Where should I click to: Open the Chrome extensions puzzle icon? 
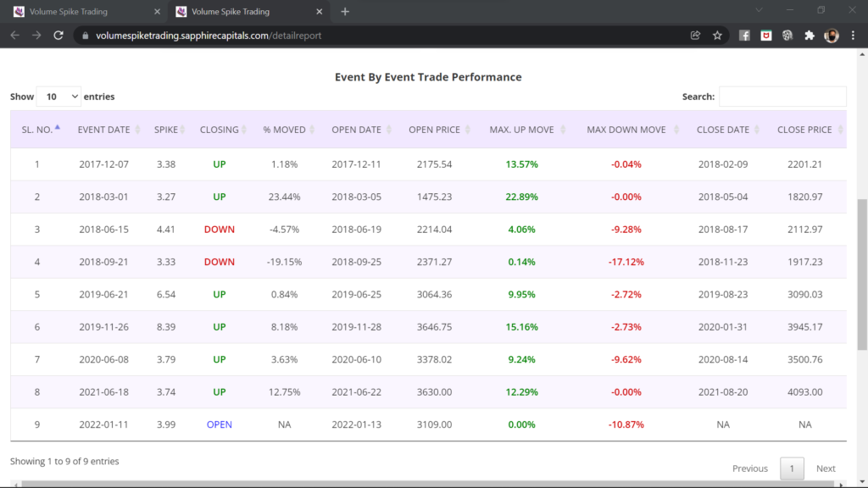[x=809, y=36]
